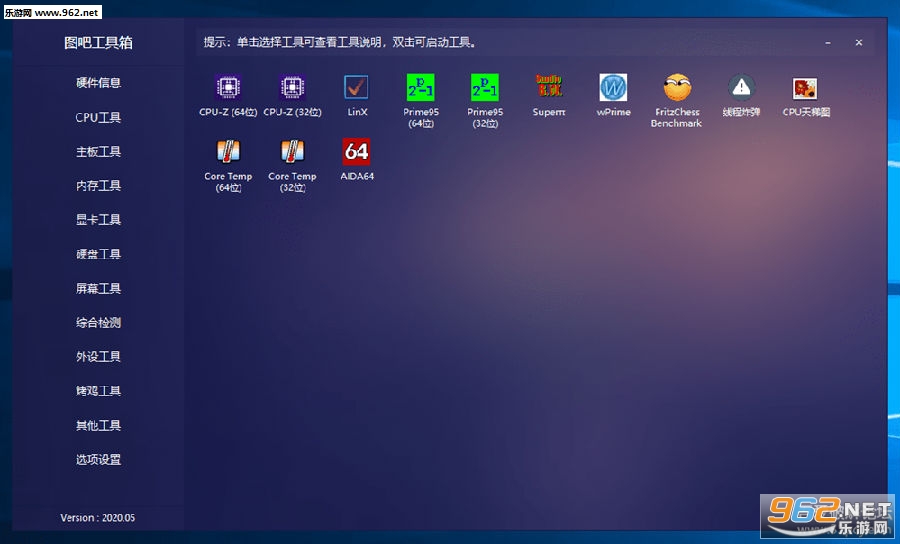Click the LinX checkmark icon
900x544 pixels.
[x=356, y=87]
